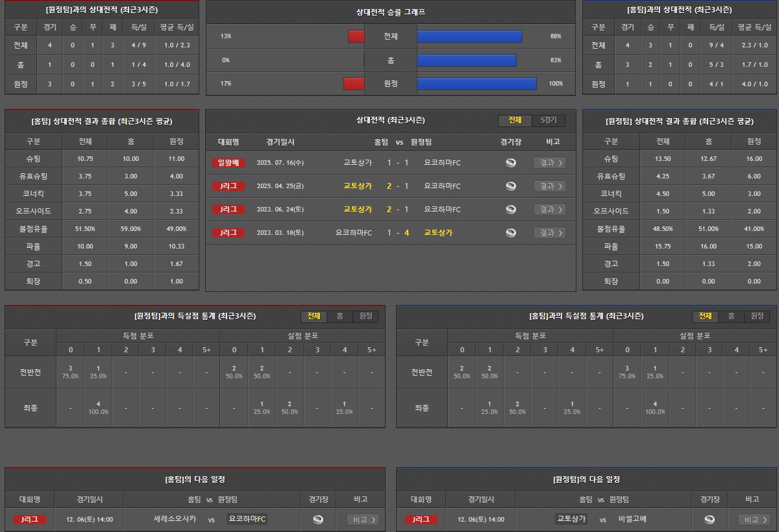Select 전체 tab in [홈팀]과의 득실점 통계
This screenshot has width=779, height=532.
(x=705, y=316)
